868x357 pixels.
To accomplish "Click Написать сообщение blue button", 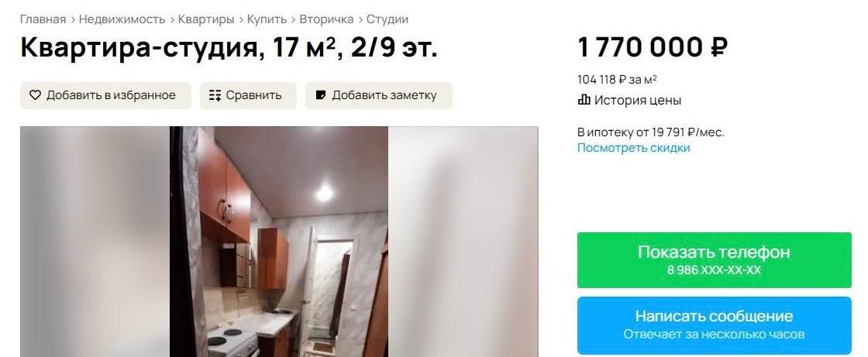I will (x=714, y=325).
